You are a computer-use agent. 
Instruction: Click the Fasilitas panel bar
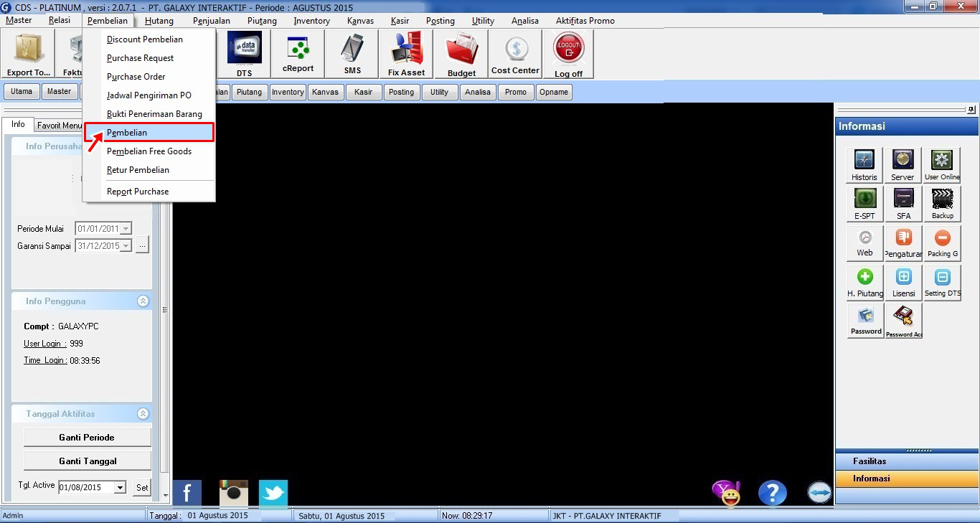click(x=907, y=461)
